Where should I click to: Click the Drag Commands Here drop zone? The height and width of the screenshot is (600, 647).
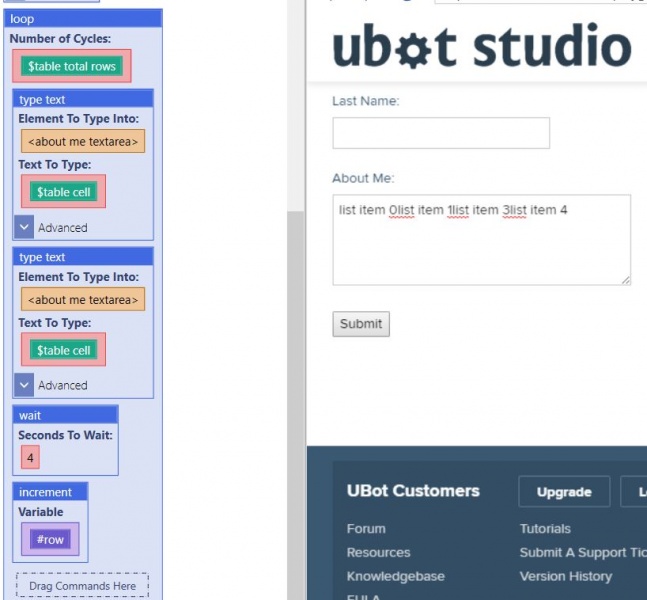point(83,586)
